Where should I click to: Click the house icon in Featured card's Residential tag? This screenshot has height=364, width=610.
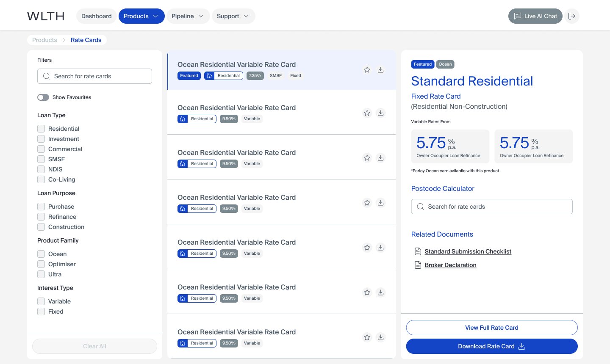209,76
